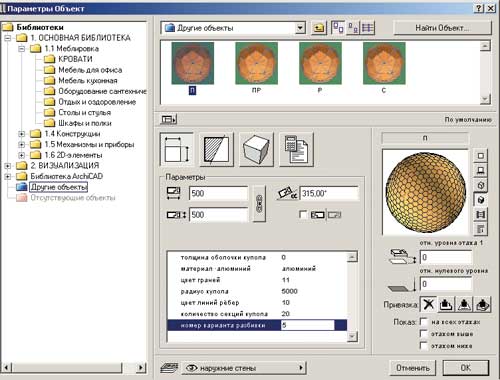
Task: Click the rotation angle field 315,00°
Action: 329,193
